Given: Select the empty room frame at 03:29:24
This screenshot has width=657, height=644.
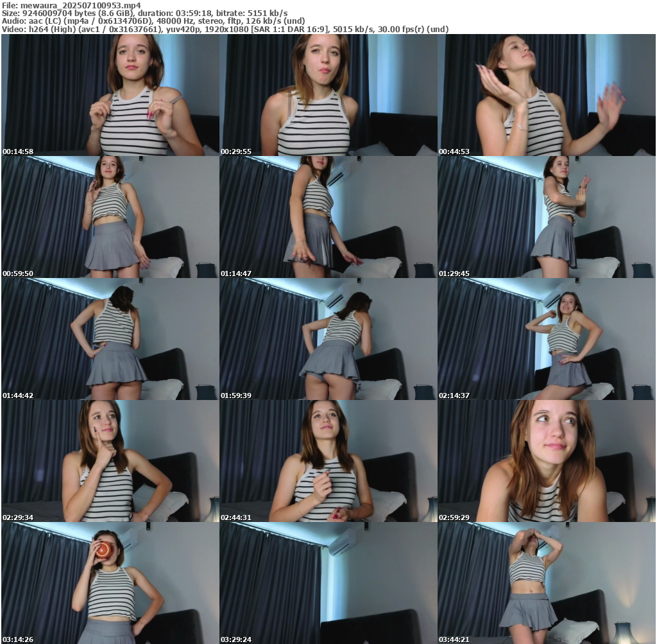Looking at the screenshot, I should click(x=328, y=583).
